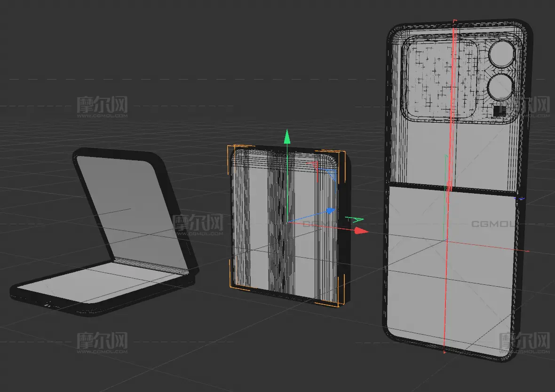Screen dimensions: 555x392
Task: Click the hinge of the half-open phone
Action: click(x=151, y=266)
